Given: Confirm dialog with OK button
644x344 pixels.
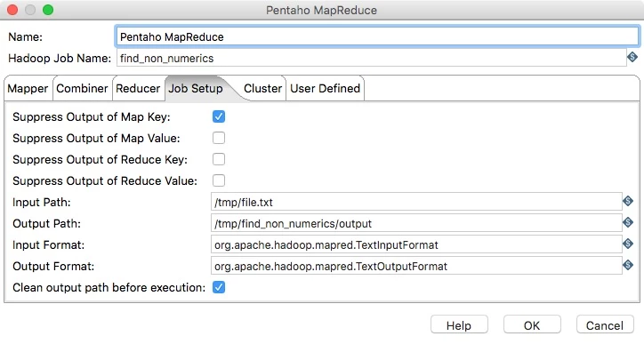Looking at the screenshot, I should coord(532,325).
